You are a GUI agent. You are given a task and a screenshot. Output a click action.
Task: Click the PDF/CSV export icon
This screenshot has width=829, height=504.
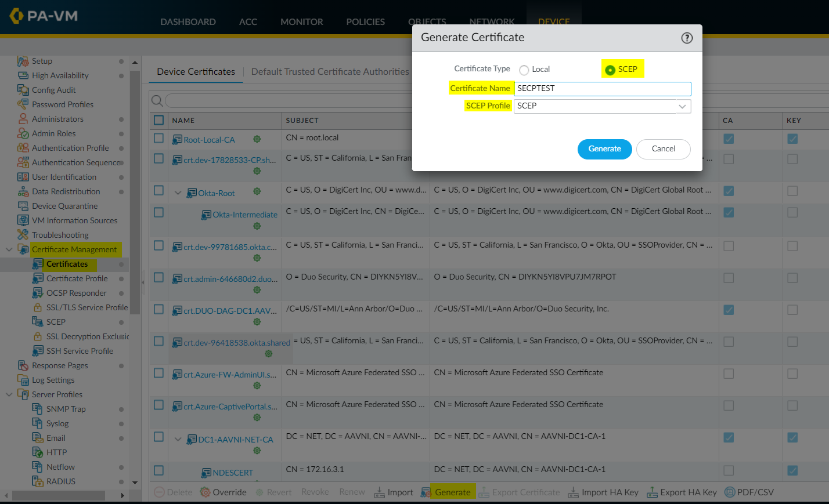point(730,492)
